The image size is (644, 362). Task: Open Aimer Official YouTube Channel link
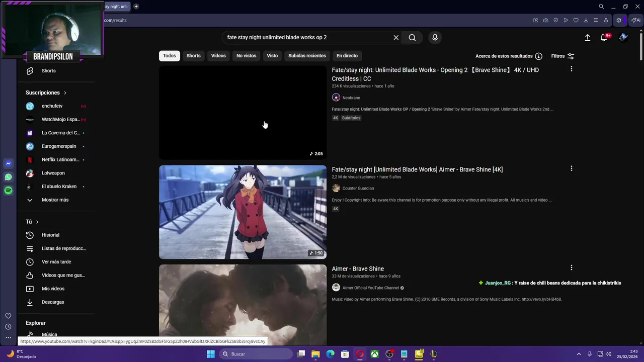370,288
